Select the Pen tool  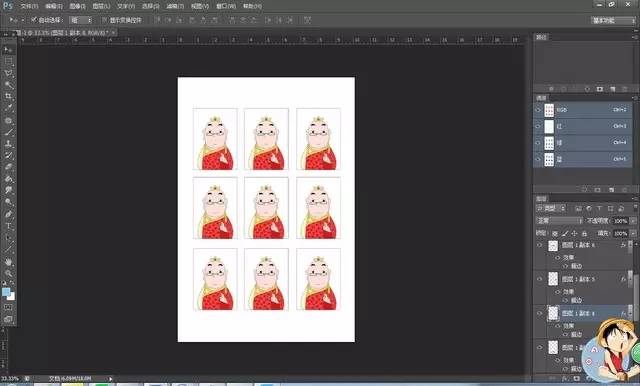tap(8, 214)
